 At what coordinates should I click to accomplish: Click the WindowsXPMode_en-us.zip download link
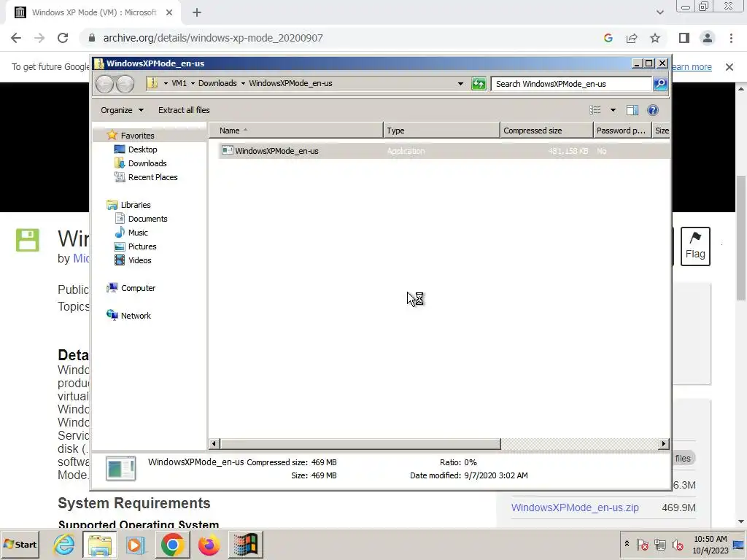click(x=575, y=507)
